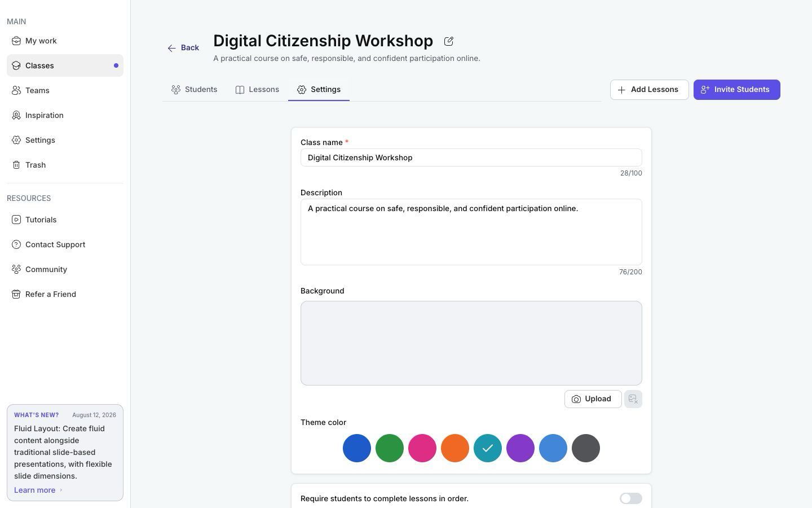Image resolution: width=812 pixels, height=508 pixels.
Task: Pick the orange theme color
Action: (455, 448)
